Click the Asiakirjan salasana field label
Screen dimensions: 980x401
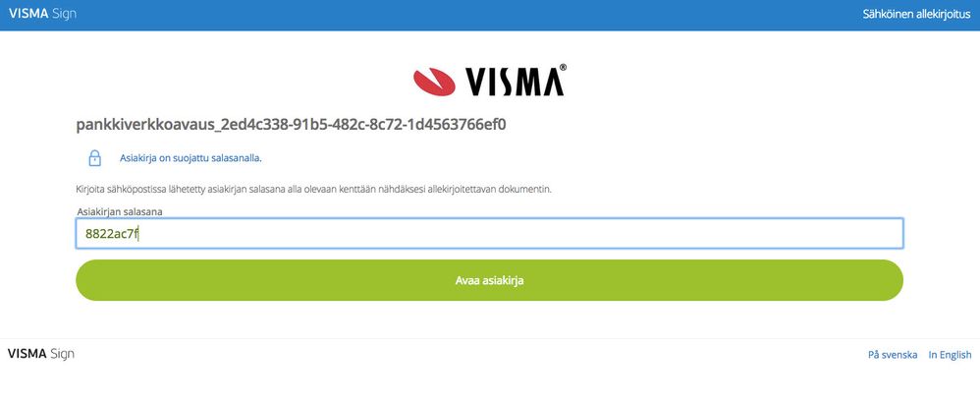tap(120, 211)
